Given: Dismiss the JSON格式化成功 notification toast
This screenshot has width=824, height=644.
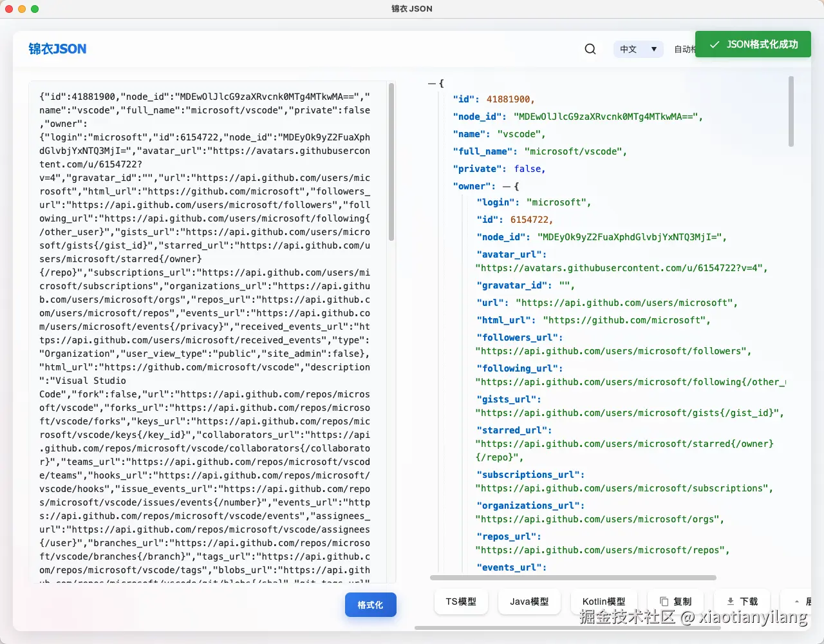Looking at the screenshot, I should coord(753,44).
